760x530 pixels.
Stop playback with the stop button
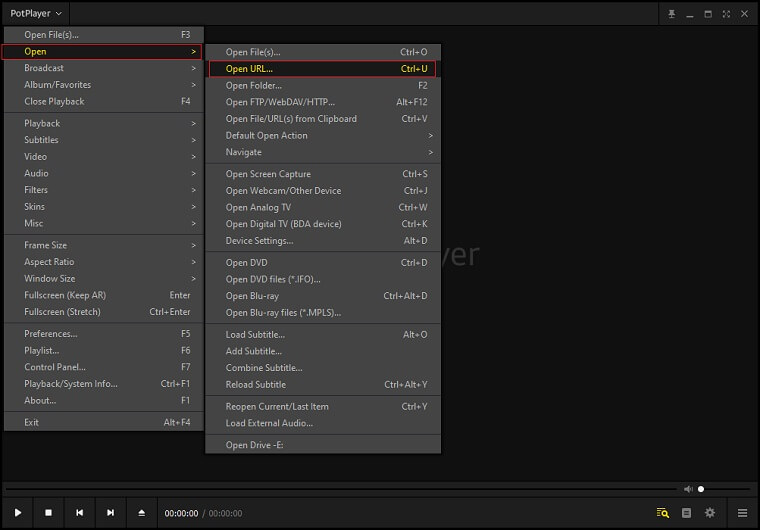click(x=48, y=513)
